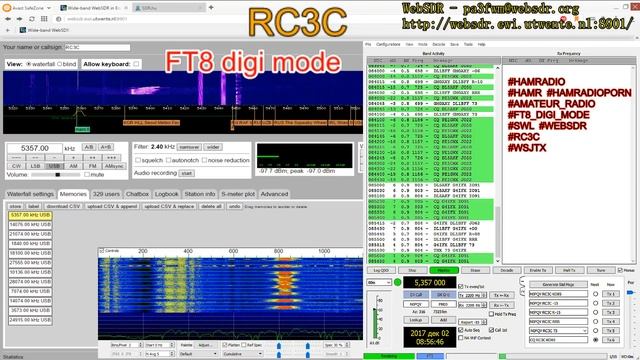The width and height of the screenshot is (640, 360).
Task: Select the Next radio button for Tx 6
Action: (596, 340)
